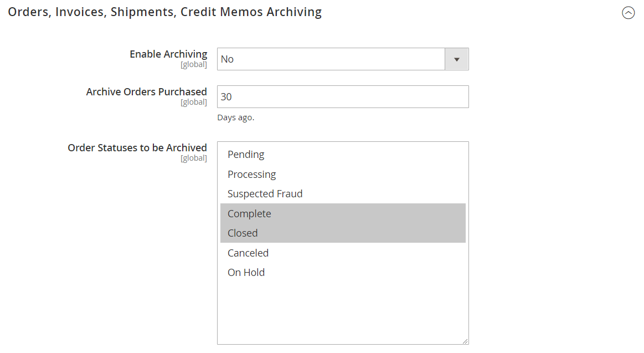The image size is (644, 353).
Task: Click the listbox resize handle corner
Action: click(x=465, y=341)
